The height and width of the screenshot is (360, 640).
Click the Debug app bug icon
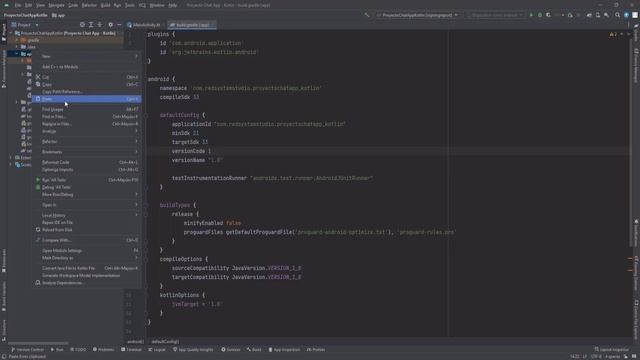point(540,15)
